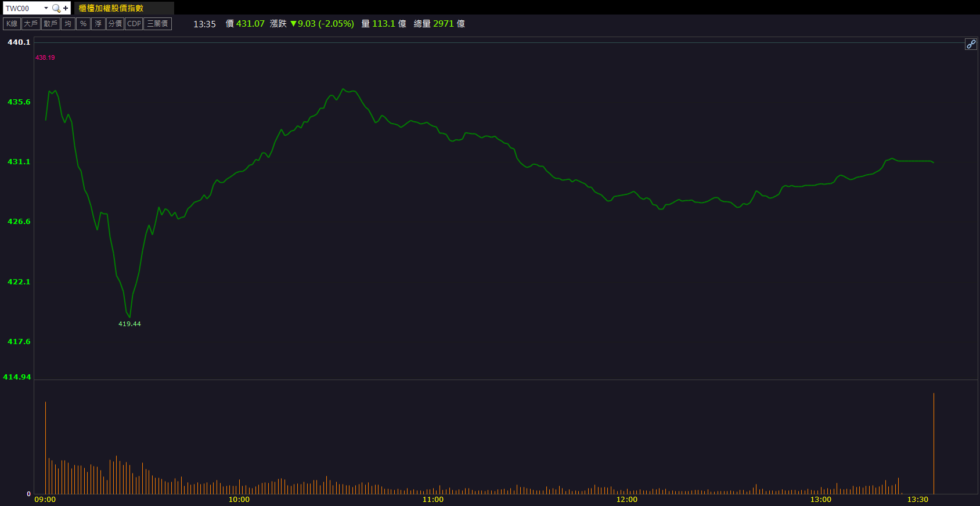Click the tall closing volume bar at 13:35
980x506 pixels.
pos(934,443)
